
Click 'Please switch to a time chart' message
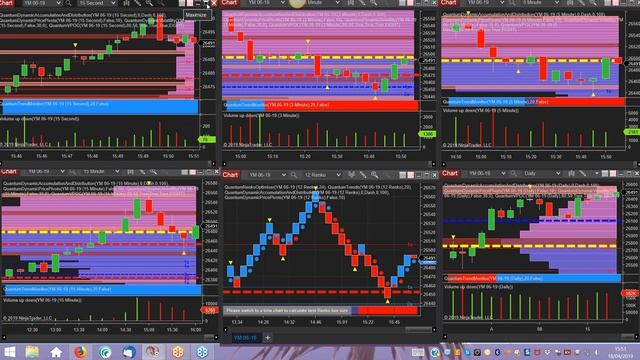(x=287, y=310)
